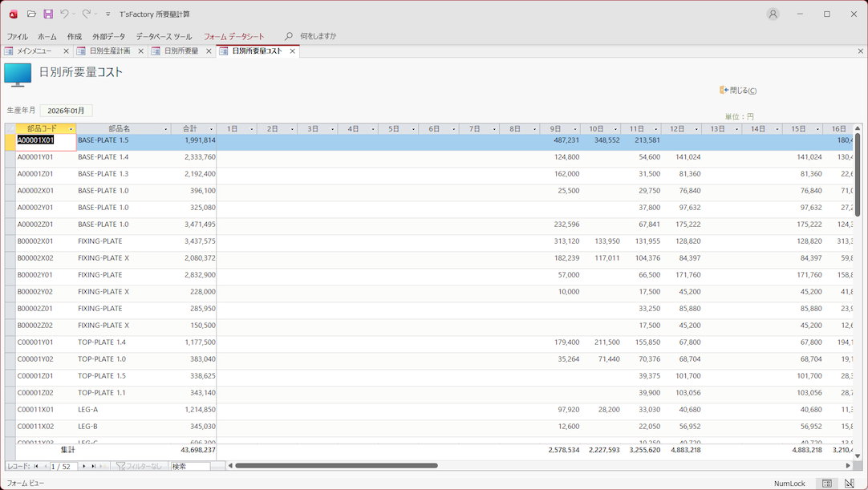
Task: Open the 部品コード column filter dropdown
Action: click(x=71, y=129)
